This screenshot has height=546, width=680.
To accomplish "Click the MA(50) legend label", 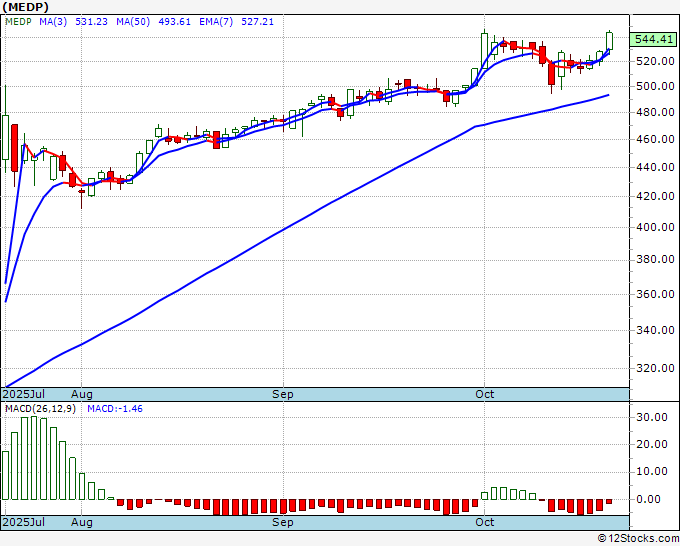I will [133, 21].
